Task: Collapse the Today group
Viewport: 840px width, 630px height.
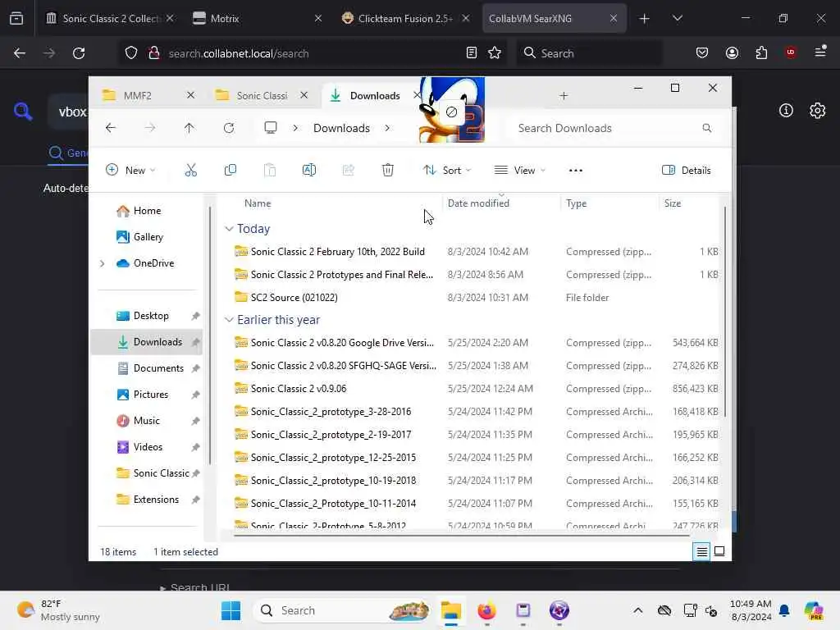Action: point(229,229)
